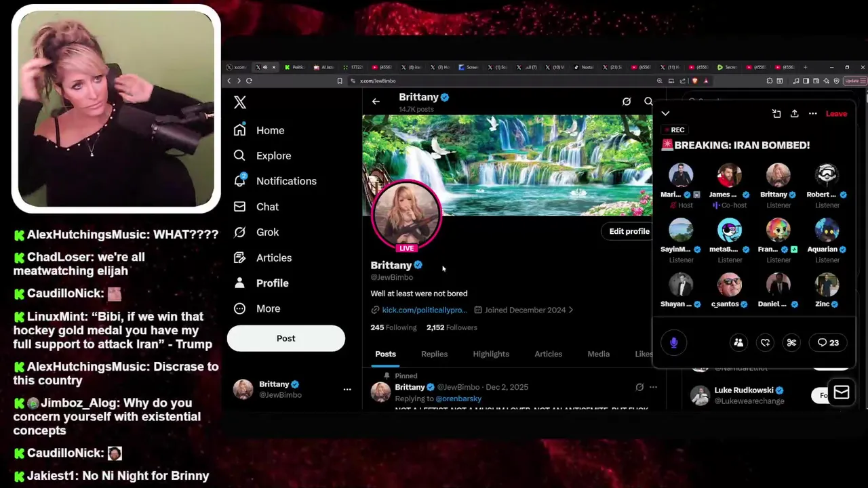Viewport: 868px width, 488px height.
Task: Click the bookmark icon beside address bar
Action: (x=340, y=81)
